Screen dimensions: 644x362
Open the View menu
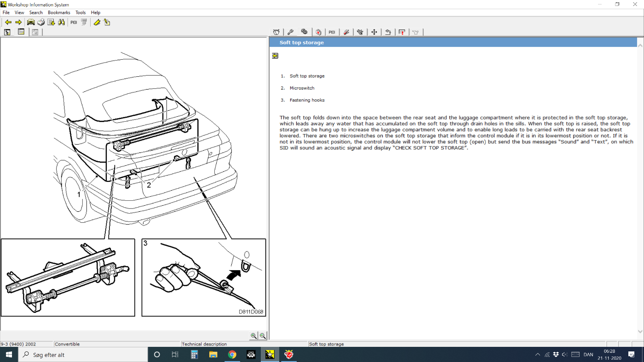coord(19,12)
